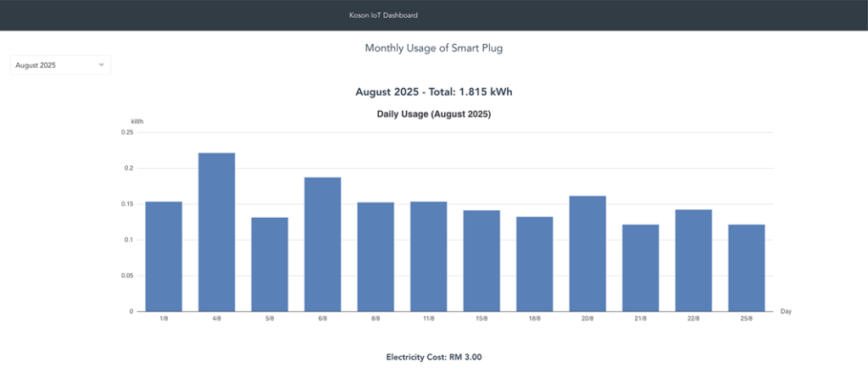Screen dimensions: 868x379
Task: Click the Daily Usage (August 2025) chart title
Action: point(434,114)
